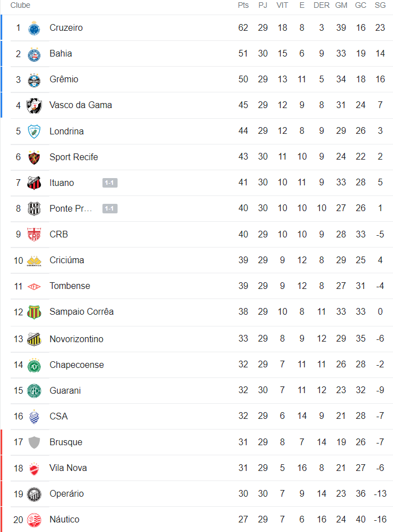Click the Sport Recife crest icon
The height and width of the screenshot is (532, 393).
pyautogui.click(x=34, y=157)
